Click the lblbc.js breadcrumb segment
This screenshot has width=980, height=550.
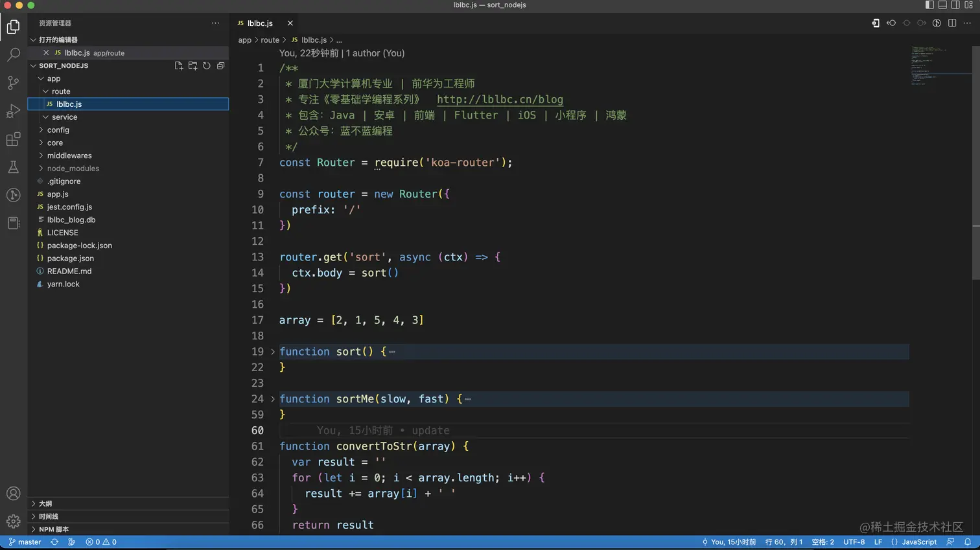click(x=309, y=40)
